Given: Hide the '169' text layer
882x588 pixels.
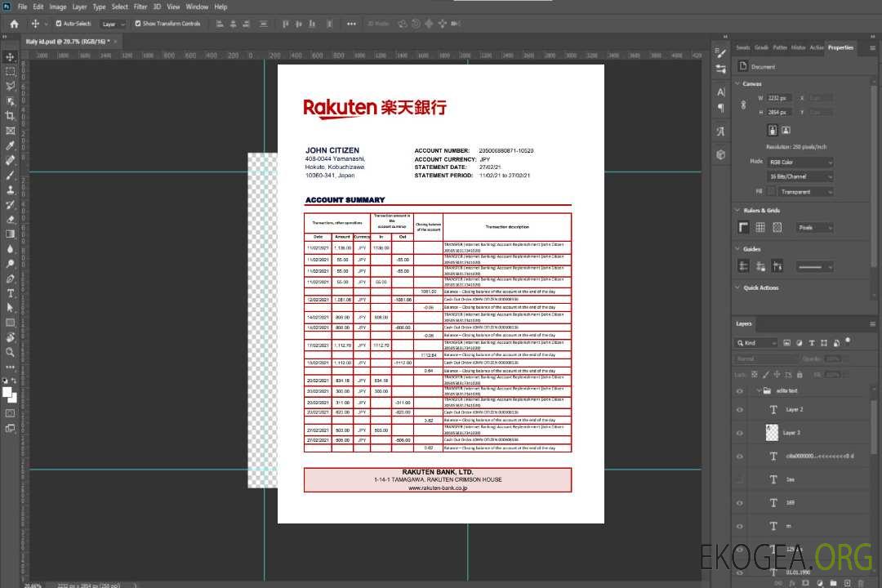Looking at the screenshot, I should click(x=740, y=503).
